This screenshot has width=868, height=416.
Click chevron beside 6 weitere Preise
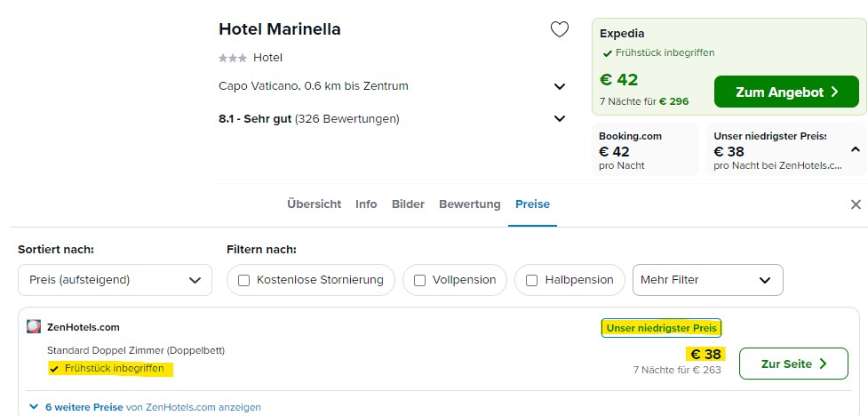pos(35,407)
